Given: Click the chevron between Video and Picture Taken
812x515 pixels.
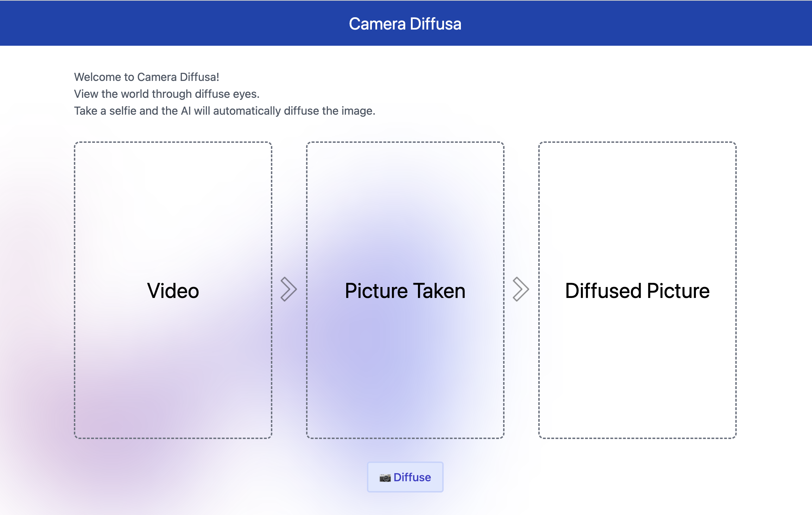Looking at the screenshot, I should click(288, 288).
